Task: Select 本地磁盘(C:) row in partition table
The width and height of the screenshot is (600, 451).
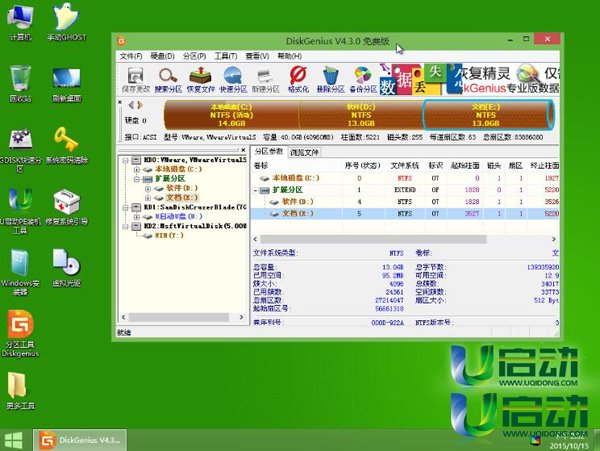Action: coord(406,178)
